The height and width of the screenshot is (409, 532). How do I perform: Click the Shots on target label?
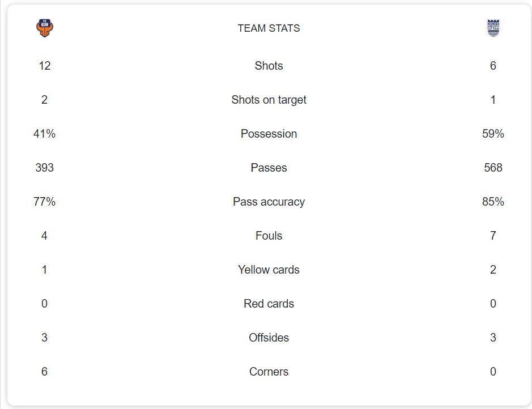[x=269, y=100]
